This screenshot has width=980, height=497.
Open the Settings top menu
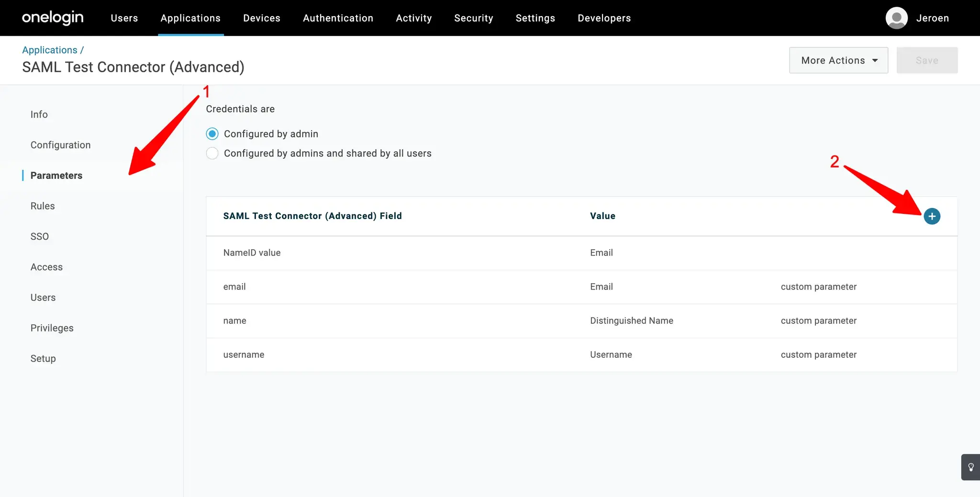click(x=535, y=18)
